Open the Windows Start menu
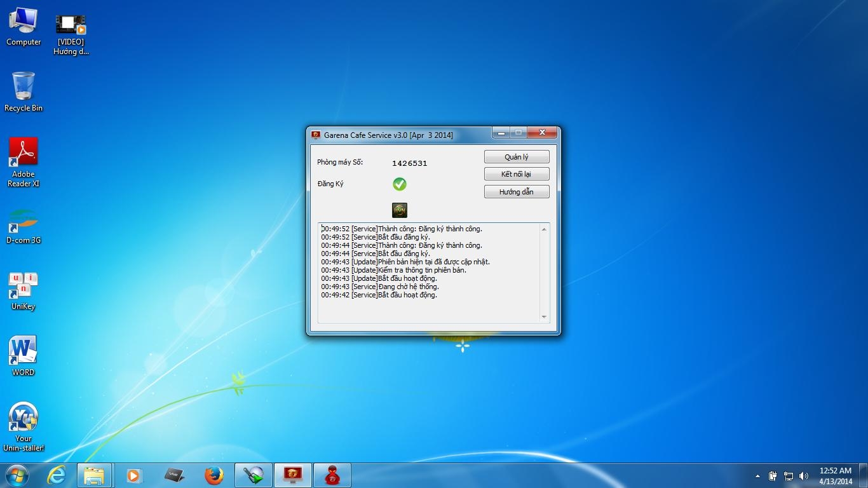 click(x=17, y=475)
